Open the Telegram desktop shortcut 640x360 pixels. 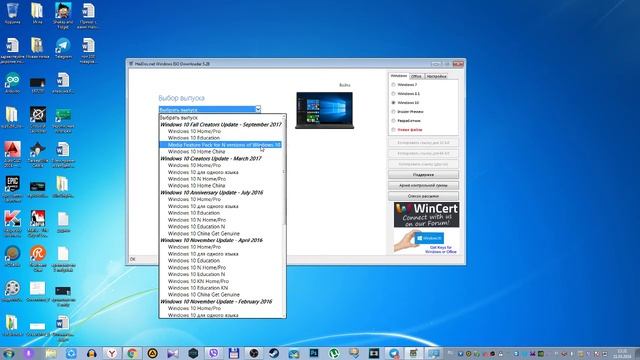point(63,48)
